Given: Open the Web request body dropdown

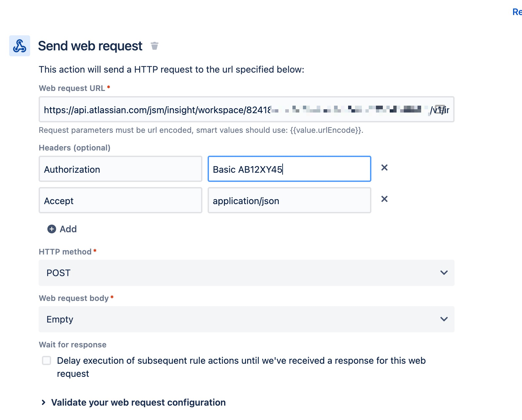Looking at the screenshot, I should pyautogui.click(x=246, y=319).
